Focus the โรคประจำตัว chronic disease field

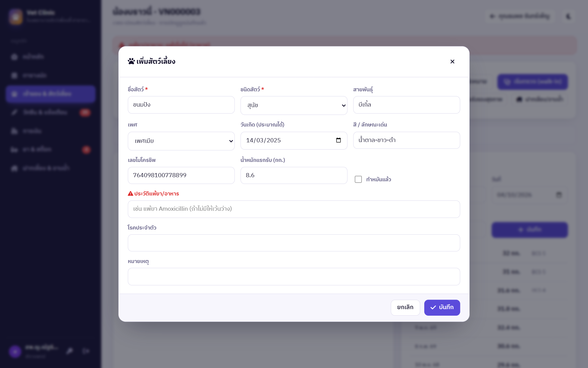(294, 243)
